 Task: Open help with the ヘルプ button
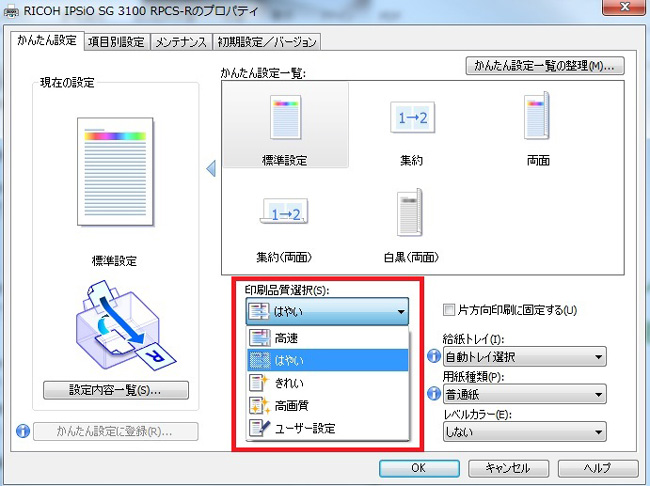tap(598, 468)
